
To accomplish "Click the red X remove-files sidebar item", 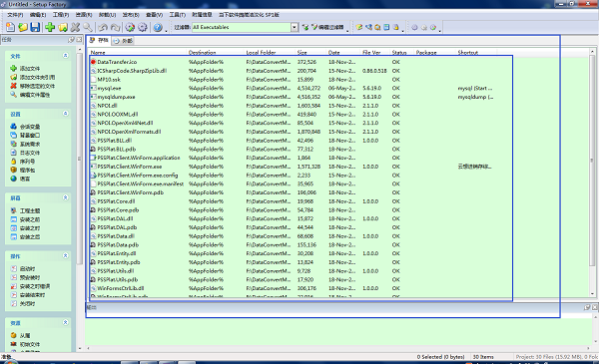I will coord(33,86).
